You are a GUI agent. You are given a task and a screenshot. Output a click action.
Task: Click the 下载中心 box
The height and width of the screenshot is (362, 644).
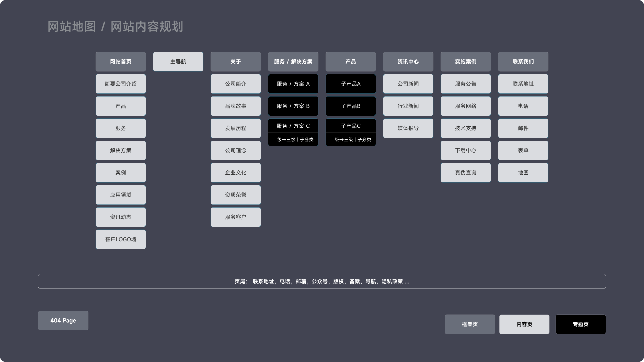466,150
